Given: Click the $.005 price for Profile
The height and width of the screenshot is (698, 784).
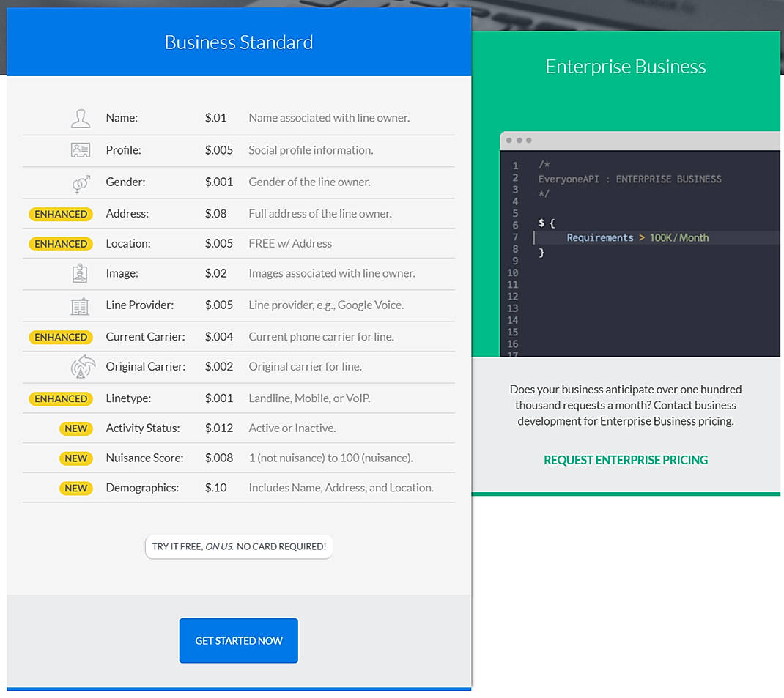Looking at the screenshot, I should [219, 150].
